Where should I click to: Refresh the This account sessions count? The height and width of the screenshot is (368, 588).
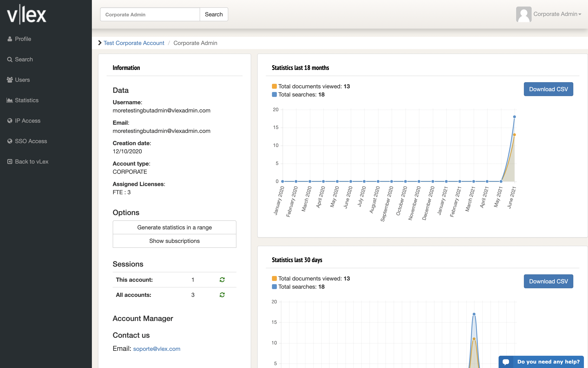(222, 280)
